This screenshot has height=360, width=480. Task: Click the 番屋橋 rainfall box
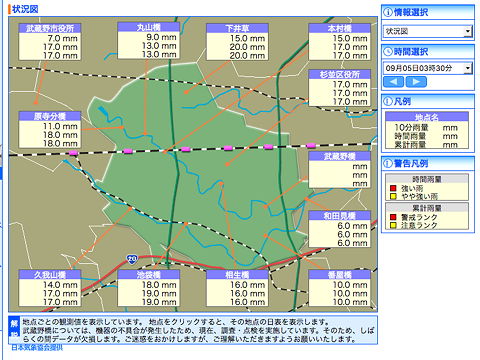tap(340, 288)
